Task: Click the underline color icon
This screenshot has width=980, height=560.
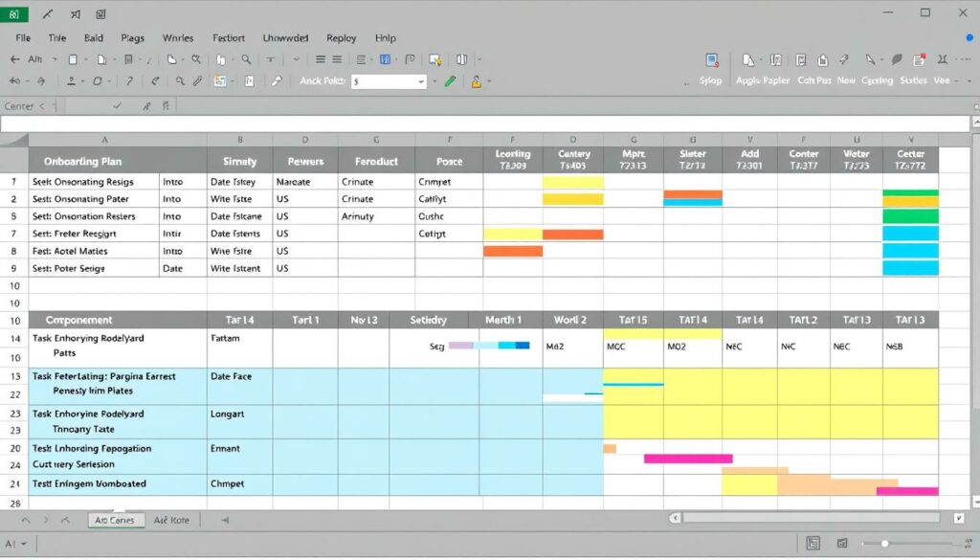Action: (x=71, y=81)
